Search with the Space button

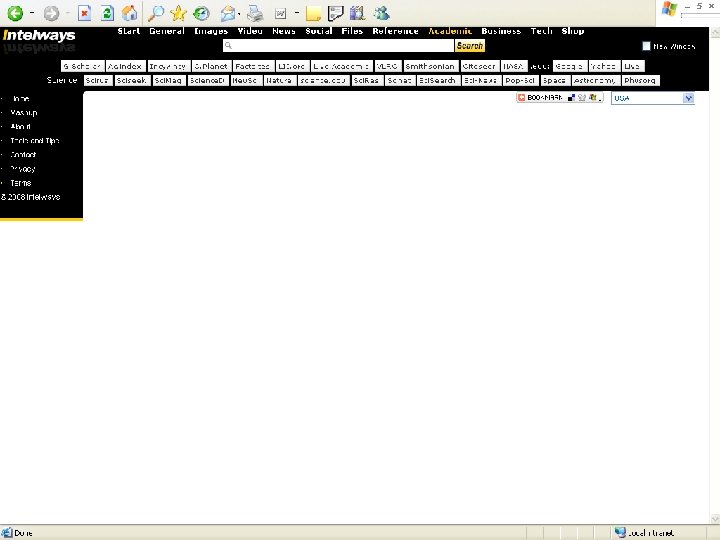tap(554, 80)
